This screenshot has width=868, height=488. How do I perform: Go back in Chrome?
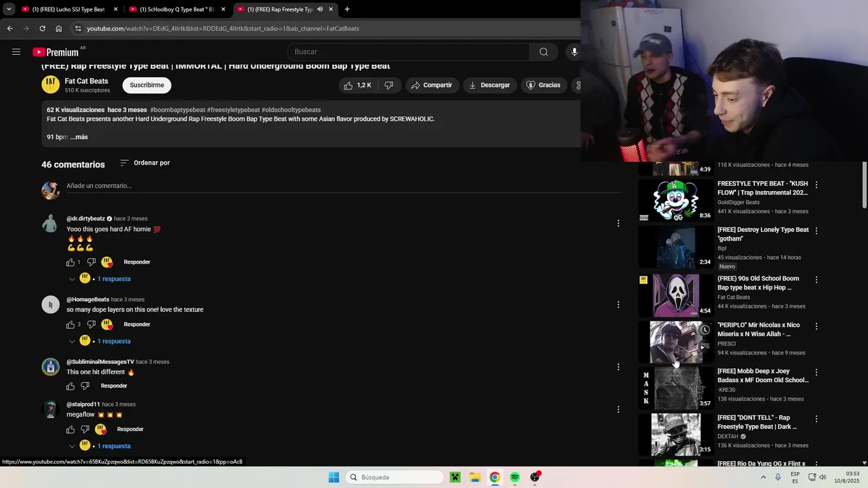9,28
